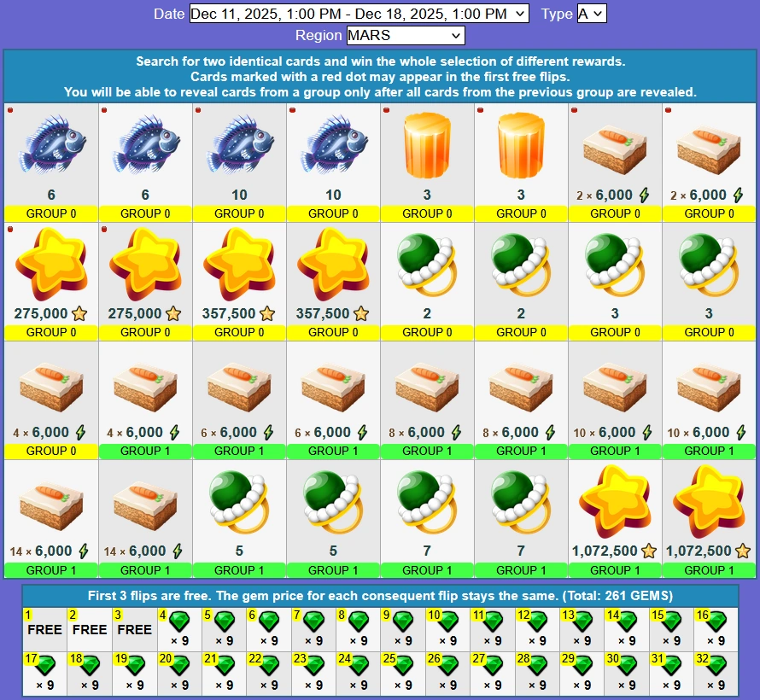This screenshot has width=760, height=700.
Task: Click the green gem for flip 4
Action: tap(180, 621)
